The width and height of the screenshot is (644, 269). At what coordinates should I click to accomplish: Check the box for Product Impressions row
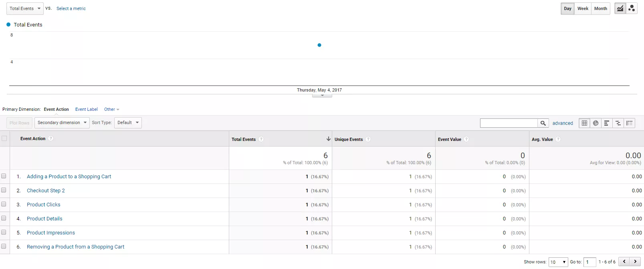(4, 232)
